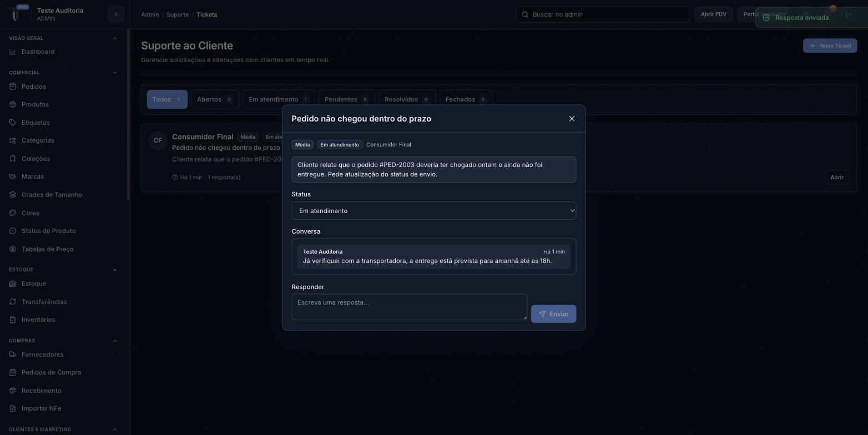Click the Categorias icon in sidebar
The width and height of the screenshot is (868, 435).
(x=13, y=140)
